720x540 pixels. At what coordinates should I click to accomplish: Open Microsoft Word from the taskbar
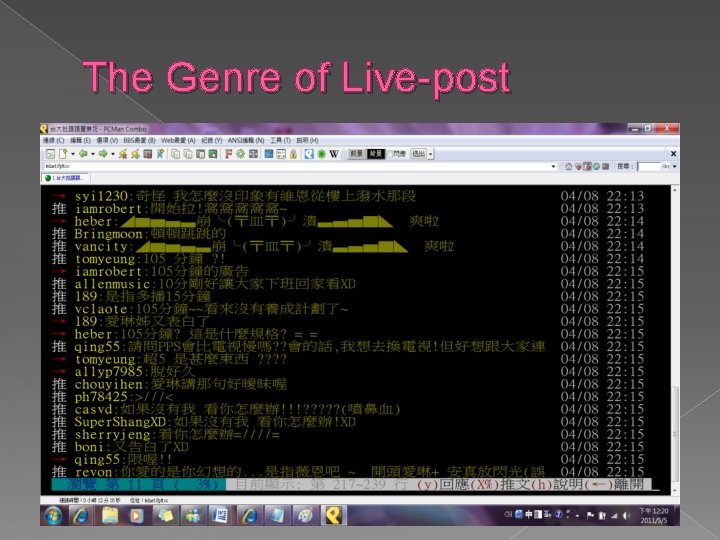[x=220, y=515]
